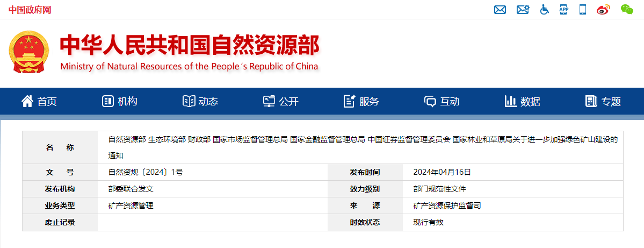Click the home icon beside 首页
The height and width of the screenshot is (248, 644).
pyautogui.click(x=27, y=101)
